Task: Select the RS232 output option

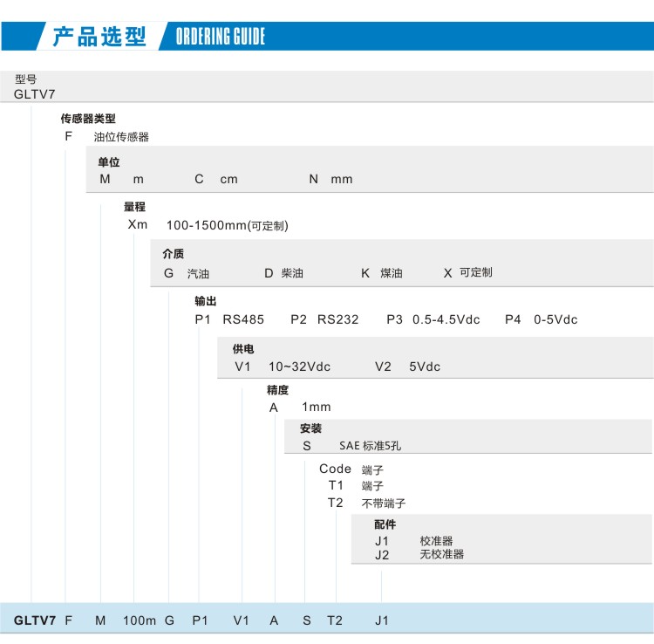Action: 337,319
